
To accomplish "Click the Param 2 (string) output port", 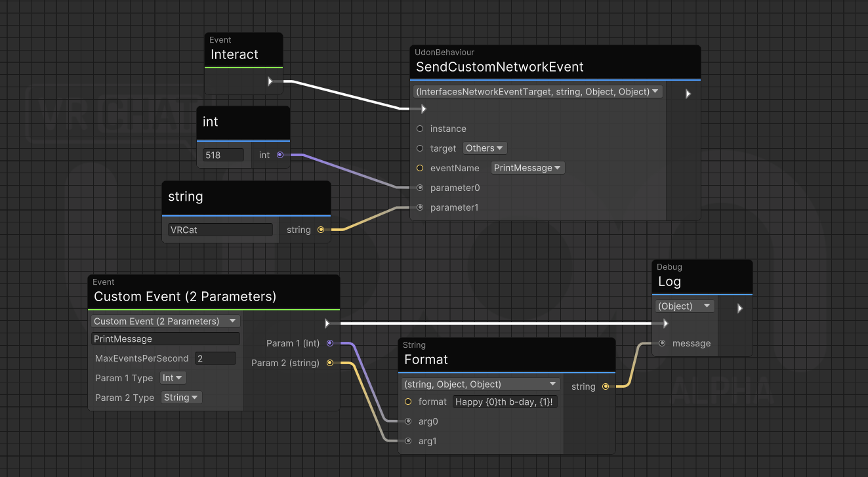I will [x=330, y=363].
